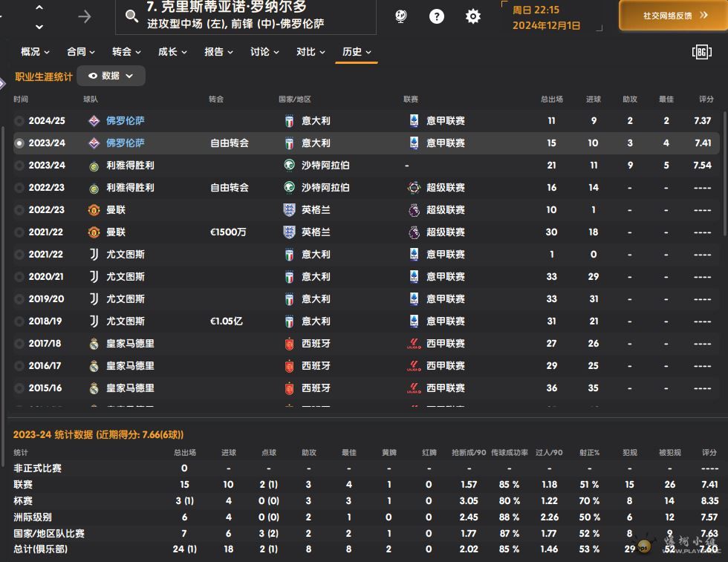Image resolution: width=728 pixels, height=562 pixels.
Task: Click Manchester United badge in 2021/22 row
Action: click(x=94, y=232)
